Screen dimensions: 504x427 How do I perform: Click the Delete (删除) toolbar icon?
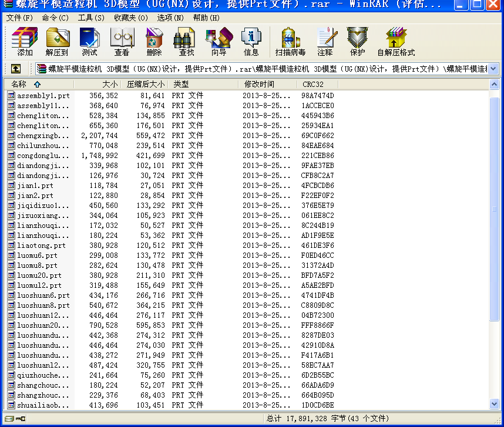[154, 42]
